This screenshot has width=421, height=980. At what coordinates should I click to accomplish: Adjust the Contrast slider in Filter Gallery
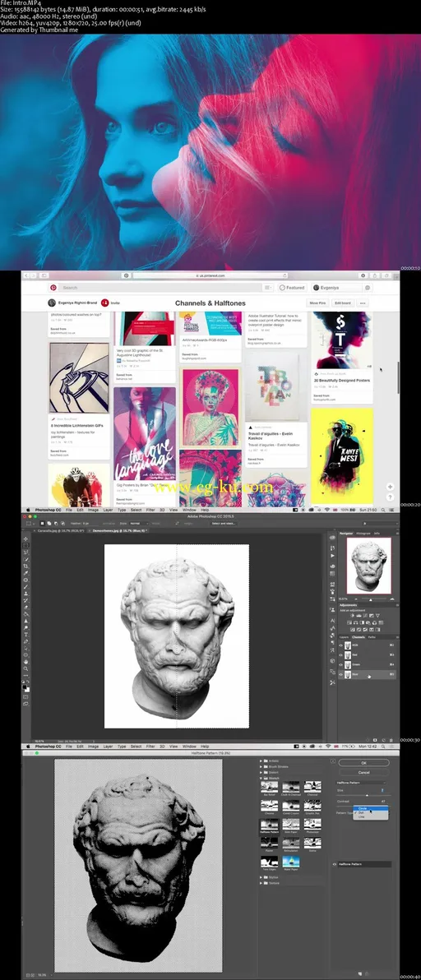pos(364,807)
